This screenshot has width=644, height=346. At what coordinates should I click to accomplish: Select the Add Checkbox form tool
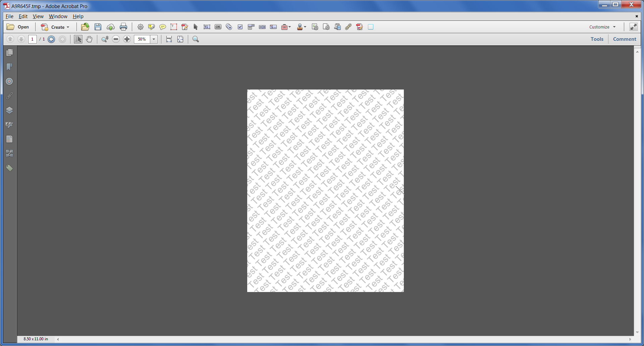point(240,27)
